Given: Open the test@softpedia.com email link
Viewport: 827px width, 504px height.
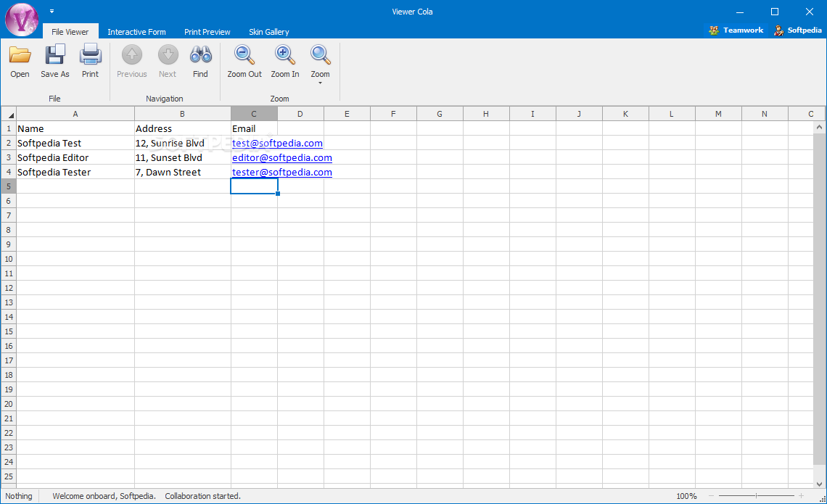Looking at the screenshot, I should pyautogui.click(x=277, y=144).
